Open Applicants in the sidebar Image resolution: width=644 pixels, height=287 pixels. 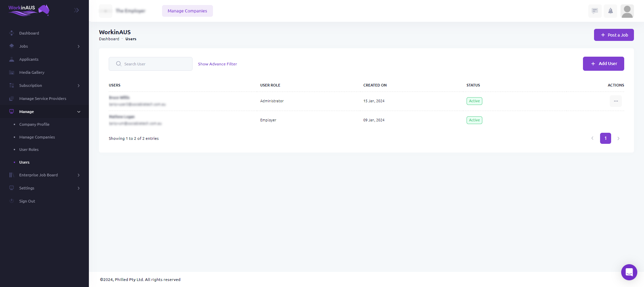pyautogui.click(x=29, y=59)
